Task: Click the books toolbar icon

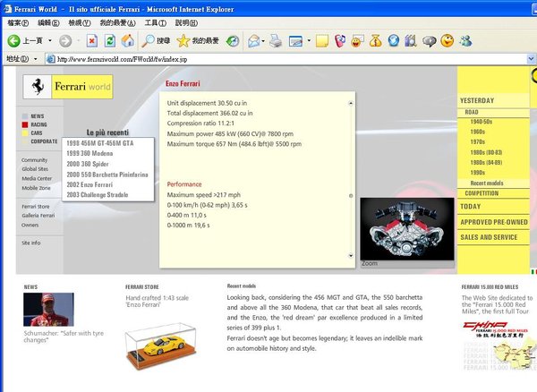Action: pyautogui.click(x=410, y=41)
